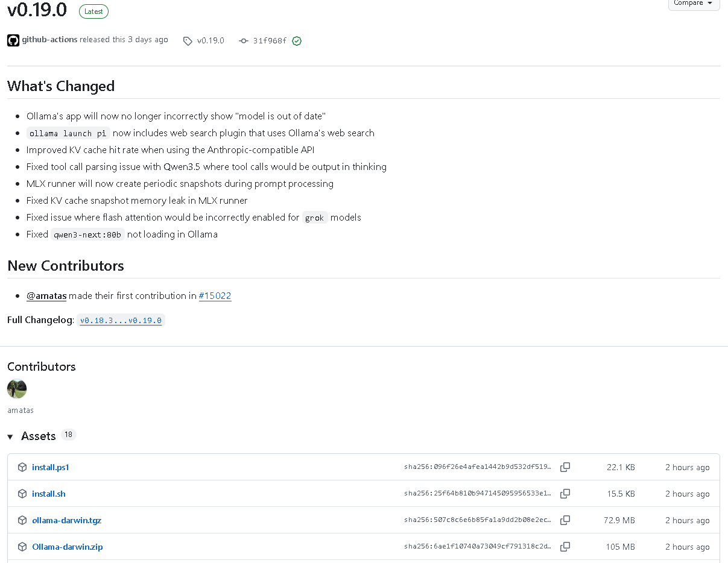The image size is (728, 563).
Task: Download Ollama-darwin.zip
Action: click(x=68, y=547)
